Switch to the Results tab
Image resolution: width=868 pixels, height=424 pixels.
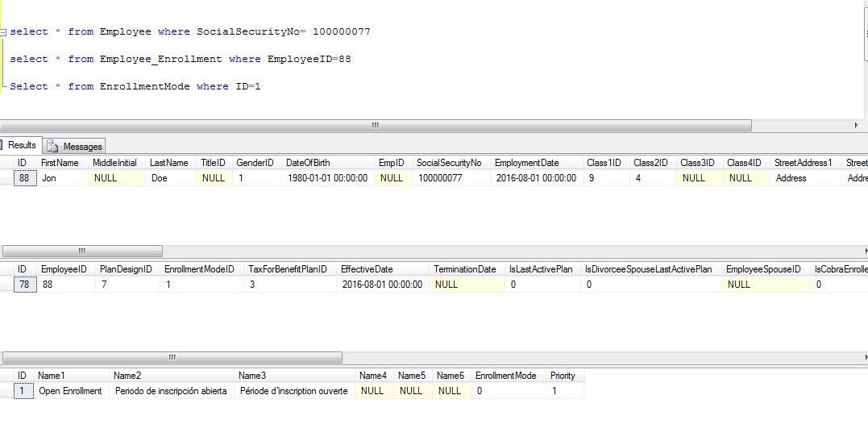(x=22, y=145)
